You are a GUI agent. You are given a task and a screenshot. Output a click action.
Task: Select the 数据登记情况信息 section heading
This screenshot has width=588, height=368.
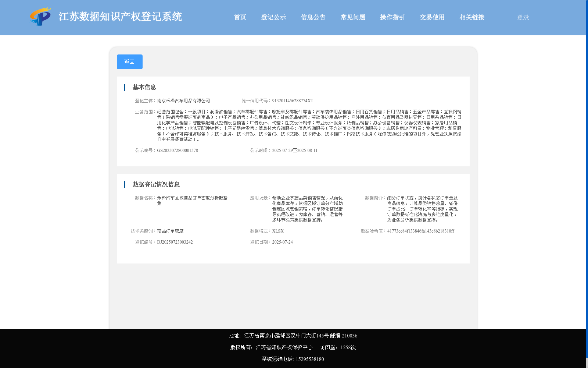tap(156, 184)
